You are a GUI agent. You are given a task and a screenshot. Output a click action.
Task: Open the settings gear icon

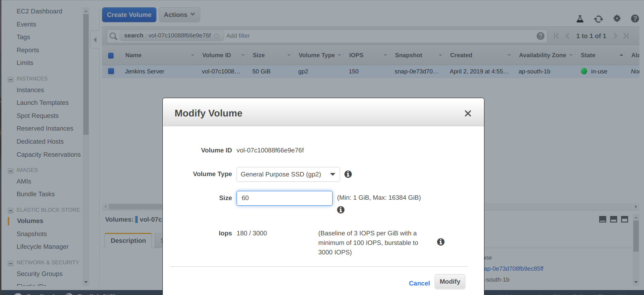(x=617, y=18)
